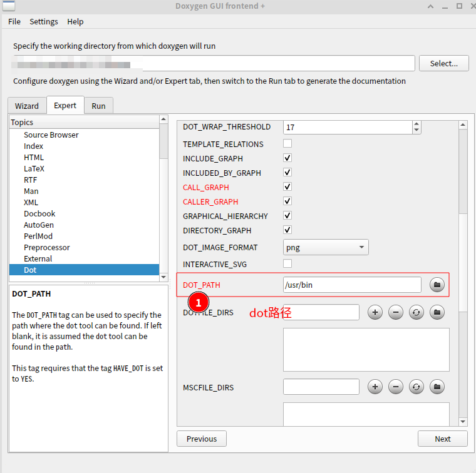
Task: Click settings panel scrollbar up arrow
Action: click(463, 125)
